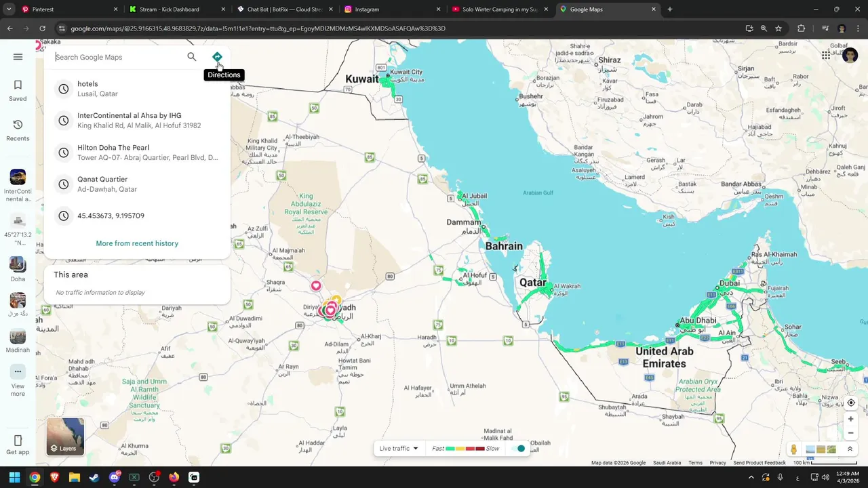Open Google apps grid icon
Viewport: 868px width, 488px height.
pyautogui.click(x=826, y=56)
